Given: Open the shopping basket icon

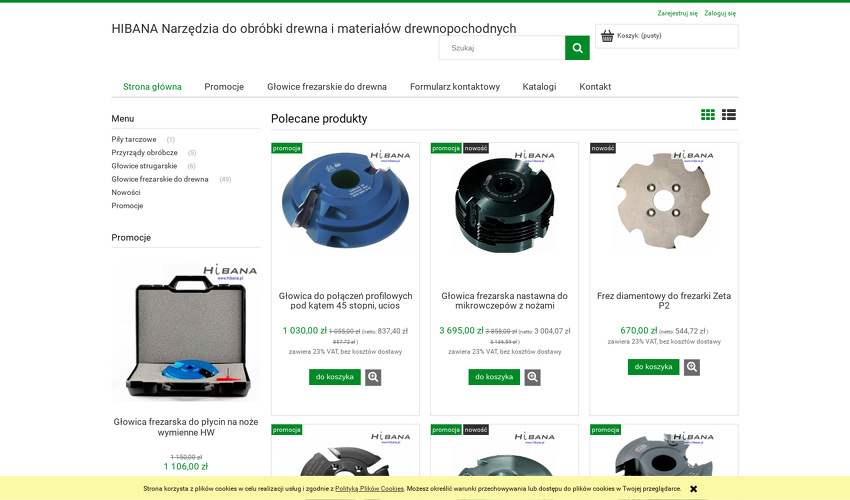Looking at the screenshot, I should [607, 36].
